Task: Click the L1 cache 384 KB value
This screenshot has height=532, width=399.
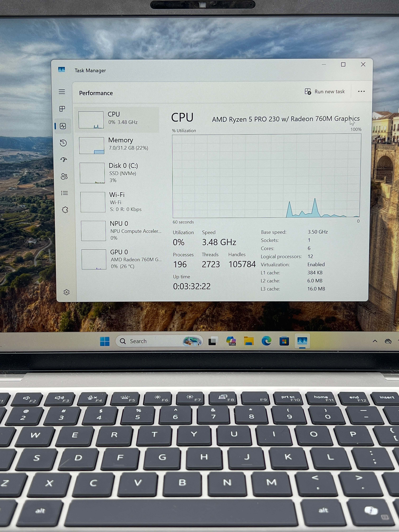Action: coord(315,272)
